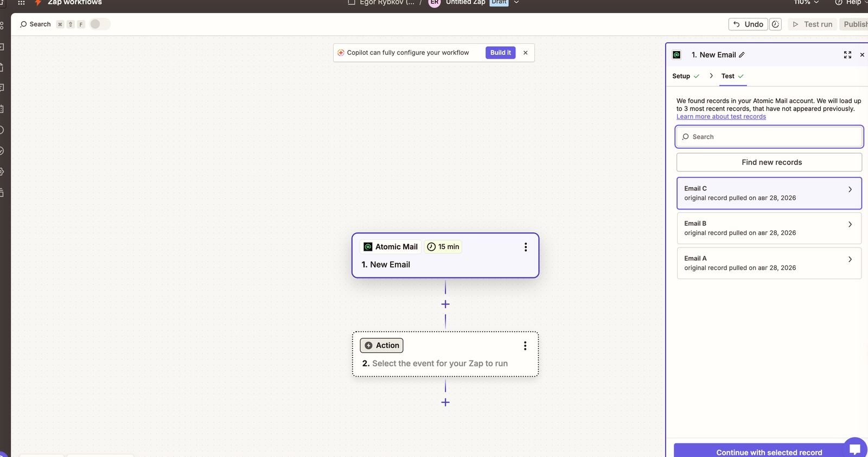Expand Email C details chevron
Viewport: 868px width, 457px height.
pyautogui.click(x=850, y=189)
